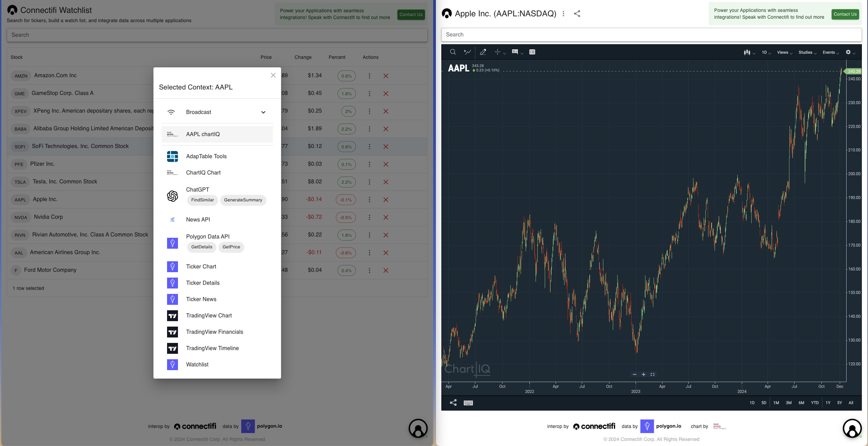The width and height of the screenshot is (868, 446).
Task: Remove Amazon.Com Inc from watchlist
Action: 386,76
